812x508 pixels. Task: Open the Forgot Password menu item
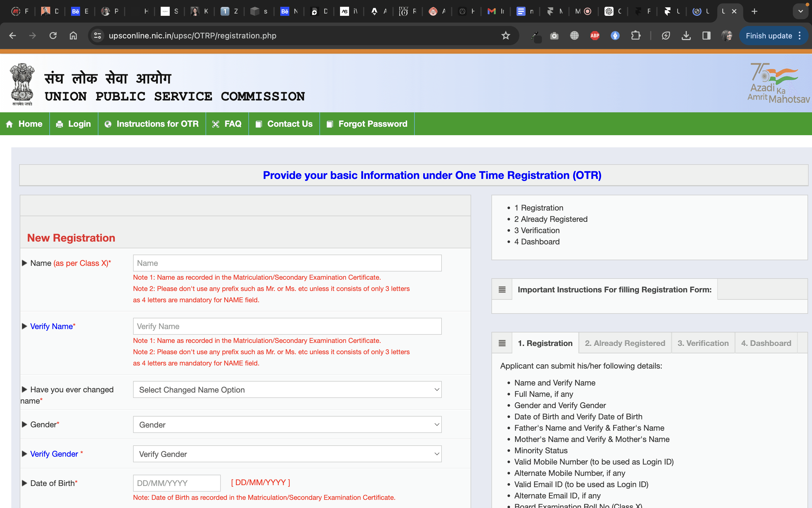pyautogui.click(x=367, y=124)
